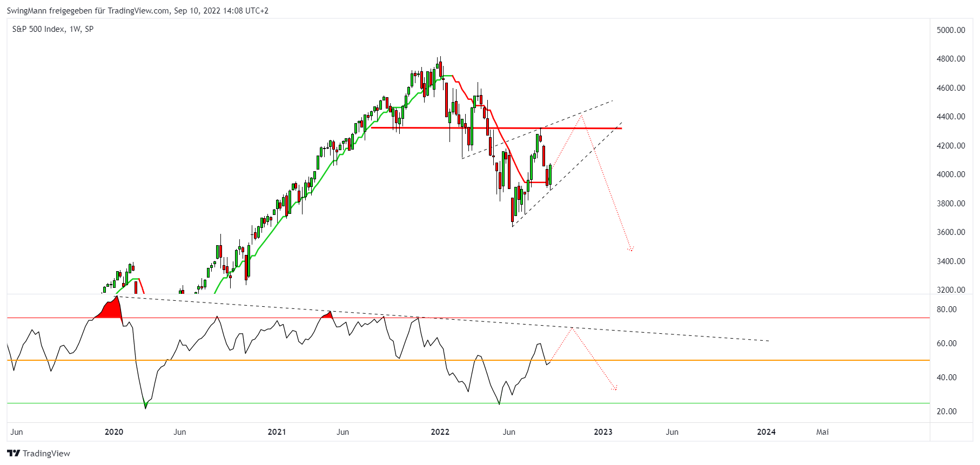This screenshot has width=980, height=465.
Task: Select the red horizontal resistance line near 4320
Action: pos(496,128)
